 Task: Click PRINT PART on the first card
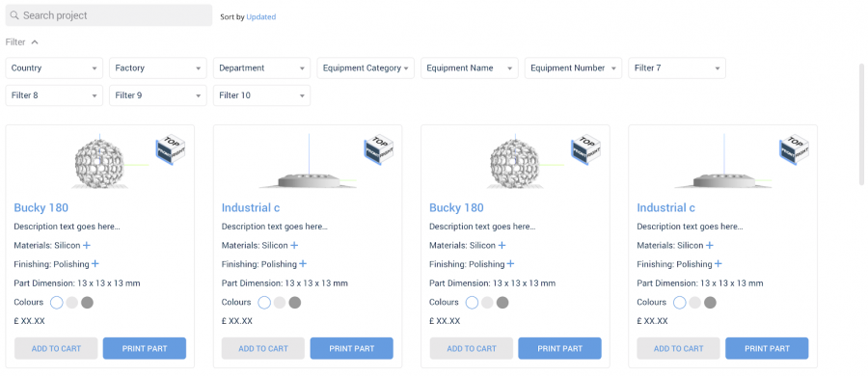145,348
